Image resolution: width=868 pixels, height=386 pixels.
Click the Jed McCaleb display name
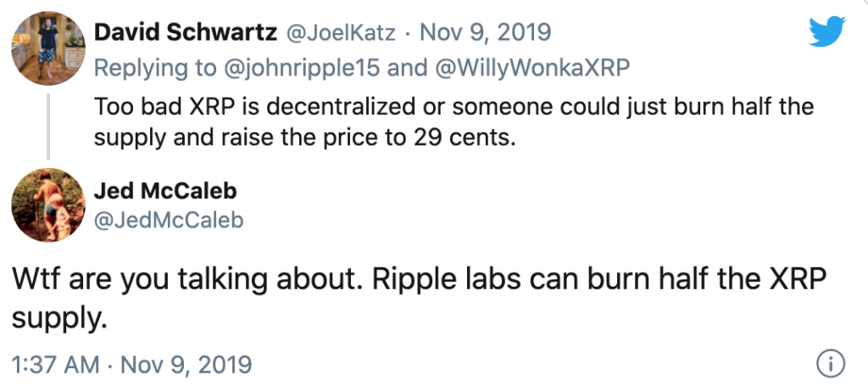tap(165, 191)
